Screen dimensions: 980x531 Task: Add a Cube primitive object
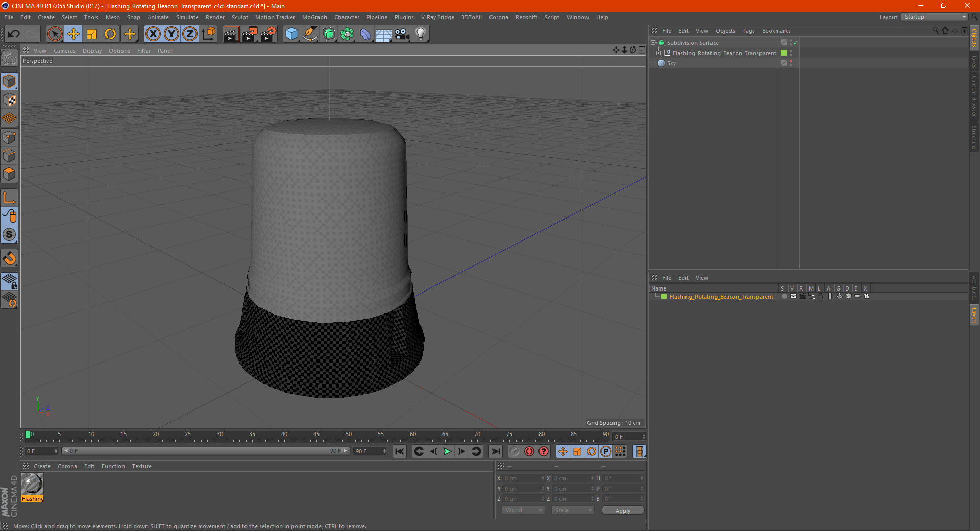(x=291, y=34)
